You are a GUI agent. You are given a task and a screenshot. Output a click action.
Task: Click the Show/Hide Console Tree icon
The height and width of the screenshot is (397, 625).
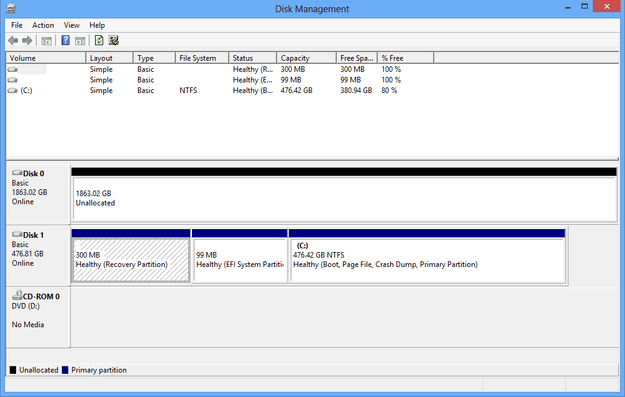click(47, 41)
